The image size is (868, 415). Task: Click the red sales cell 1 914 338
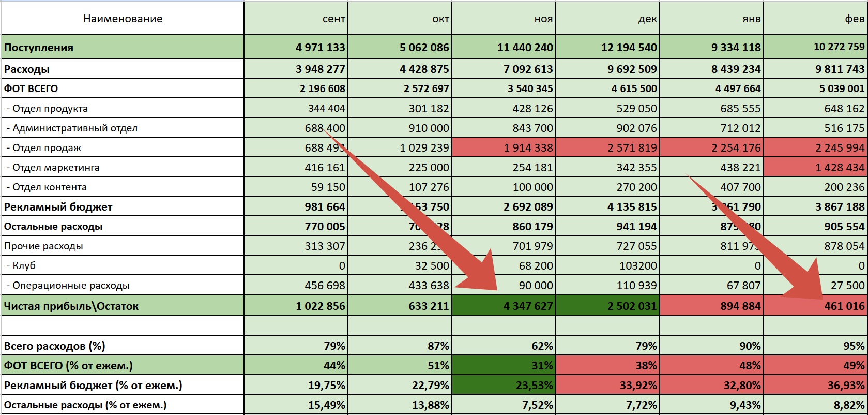tap(504, 147)
